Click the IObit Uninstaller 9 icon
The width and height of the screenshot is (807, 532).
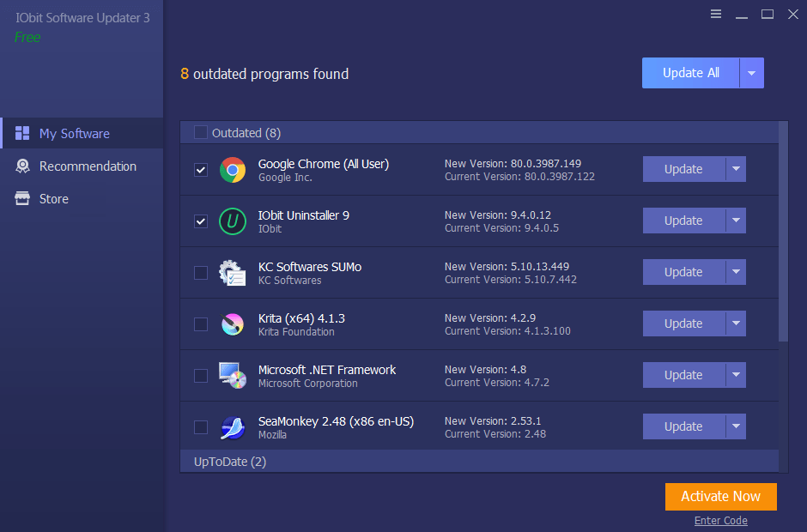tap(233, 221)
